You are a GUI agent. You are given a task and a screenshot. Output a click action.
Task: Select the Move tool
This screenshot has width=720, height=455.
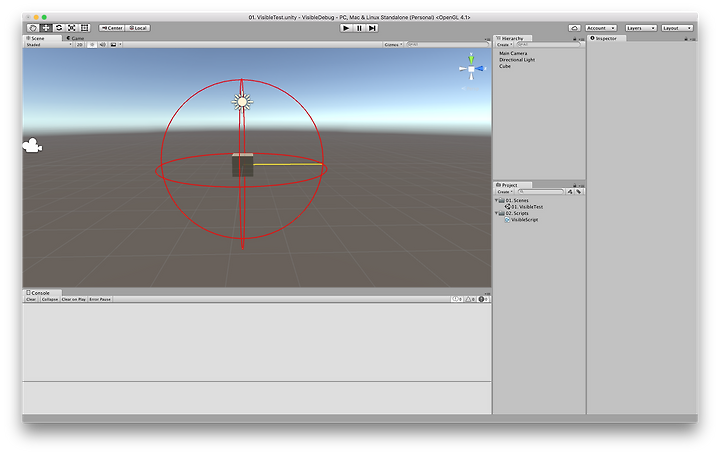click(46, 28)
